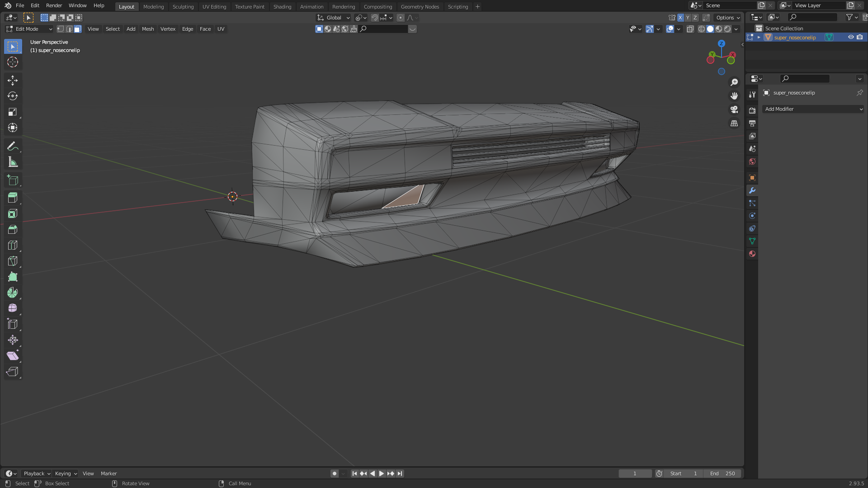This screenshot has height=488, width=868.
Task: Activate the Rotate tool
Action: pos(13,96)
